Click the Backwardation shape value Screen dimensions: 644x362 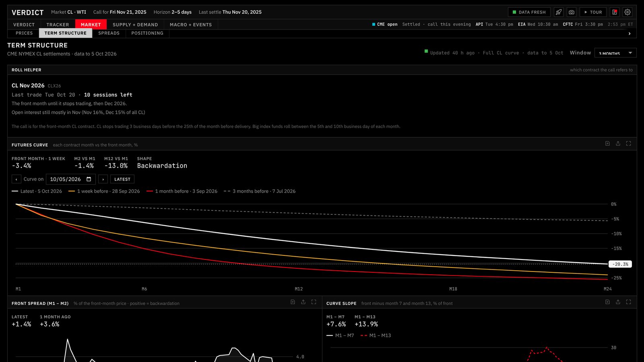pos(162,166)
